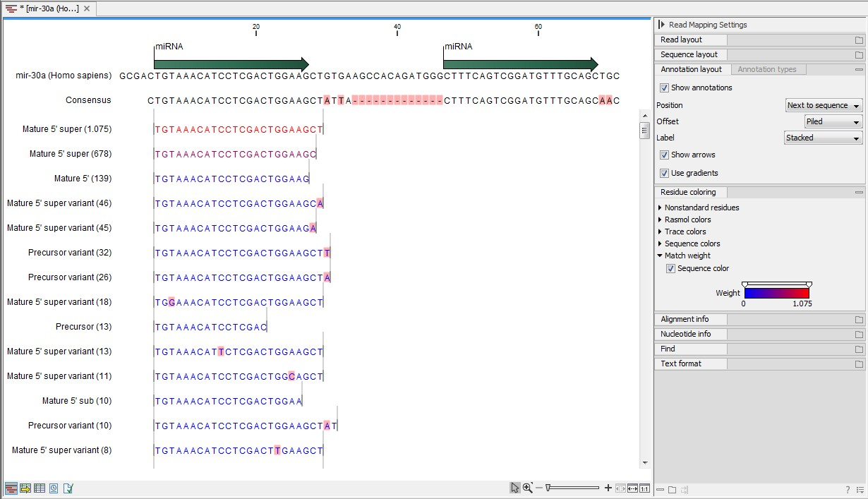This screenshot has width=868, height=499.
Task: Select the arrow pointer selection tool
Action: (x=515, y=488)
